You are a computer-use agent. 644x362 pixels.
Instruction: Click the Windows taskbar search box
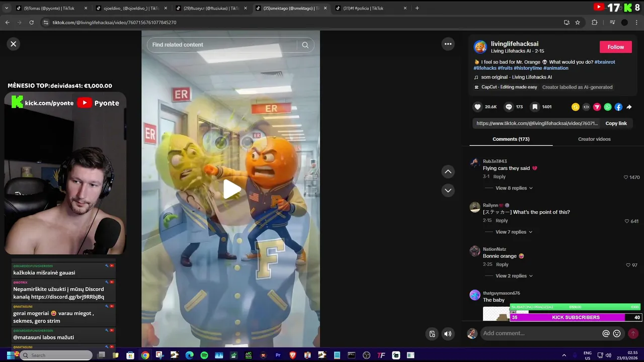point(56,355)
